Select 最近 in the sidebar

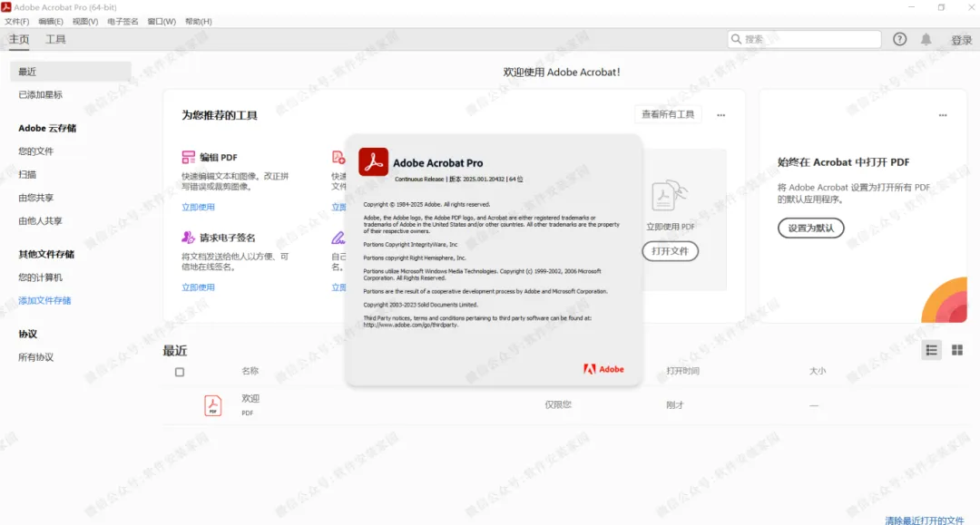click(x=71, y=72)
